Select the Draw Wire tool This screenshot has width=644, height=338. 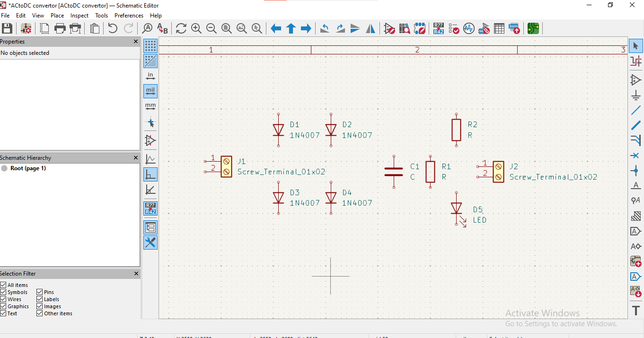(x=635, y=110)
